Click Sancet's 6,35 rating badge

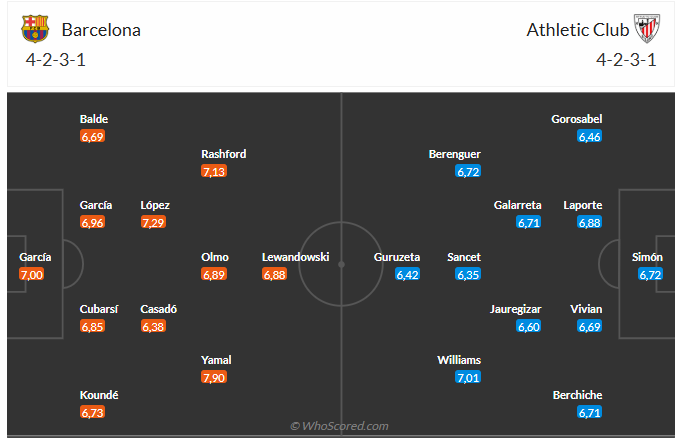468,274
